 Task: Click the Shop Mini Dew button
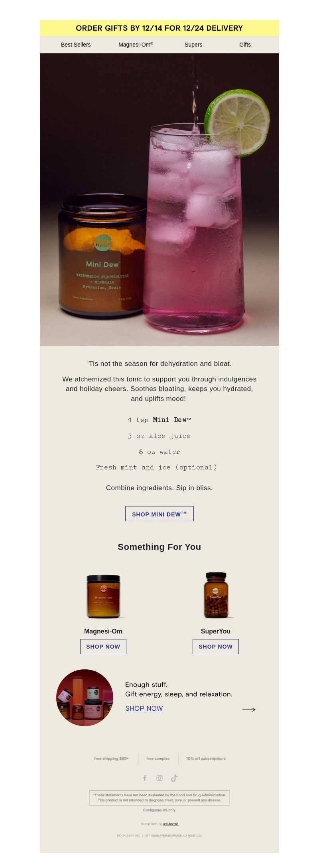point(159,514)
